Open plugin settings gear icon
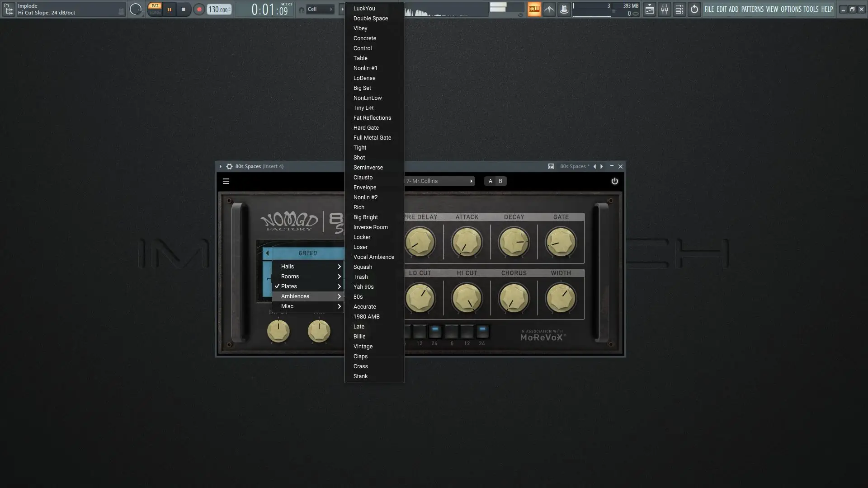This screenshot has height=488, width=868. click(229, 166)
